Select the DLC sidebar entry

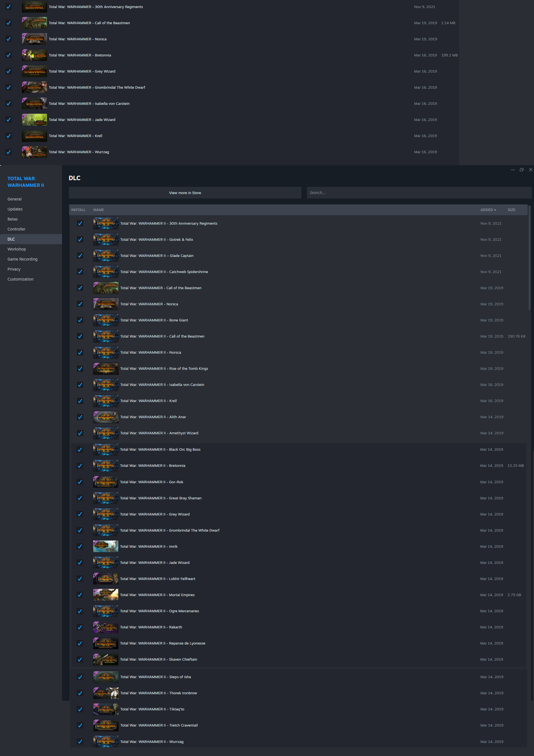(31, 239)
